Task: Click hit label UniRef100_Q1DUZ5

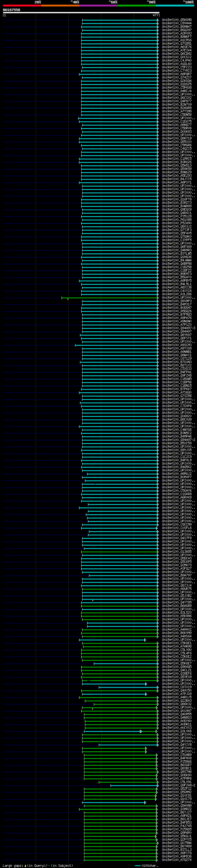Action: tap(177, 84)
